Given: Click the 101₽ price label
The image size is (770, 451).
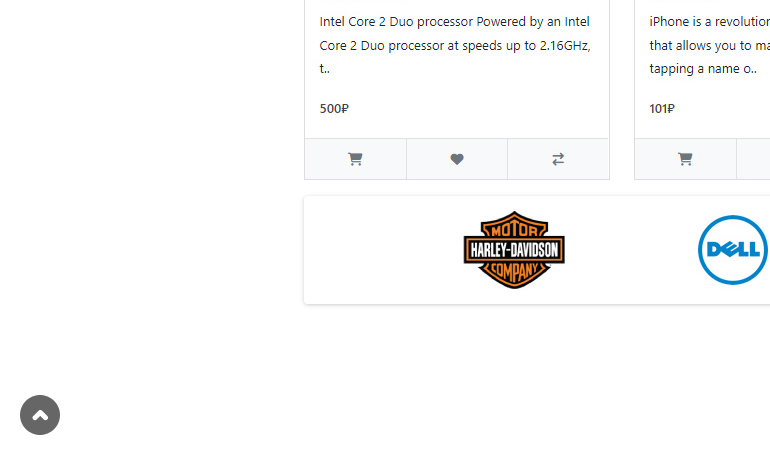Looking at the screenshot, I should (662, 109).
